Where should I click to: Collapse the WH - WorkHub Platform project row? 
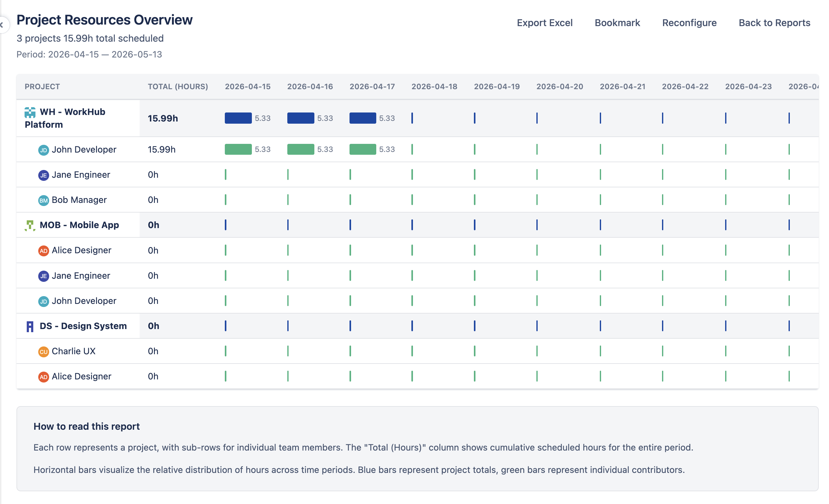[72, 118]
